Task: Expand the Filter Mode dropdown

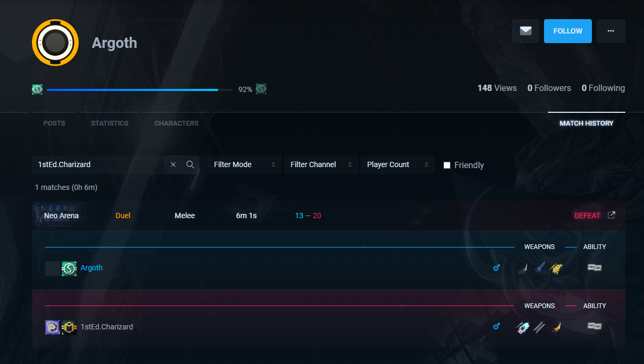Action: pos(245,165)
